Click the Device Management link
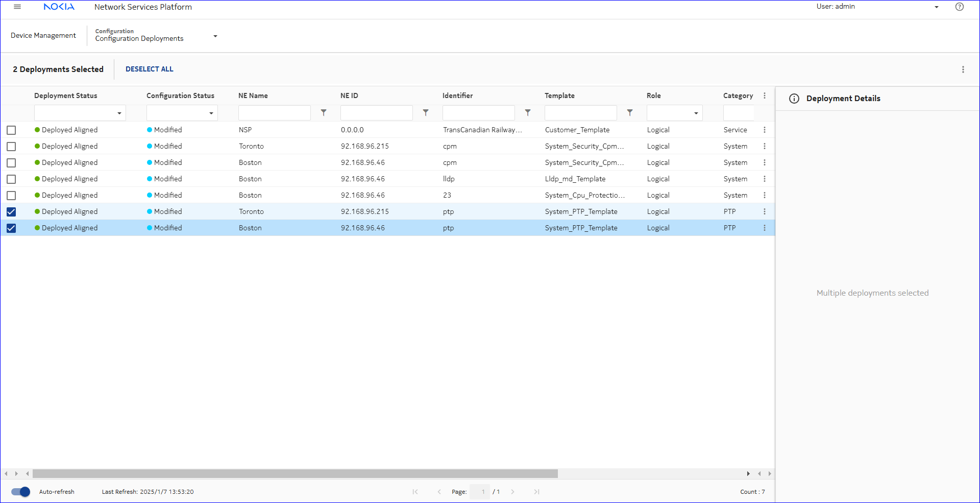The image size is (980, 503). coord(43,35)
